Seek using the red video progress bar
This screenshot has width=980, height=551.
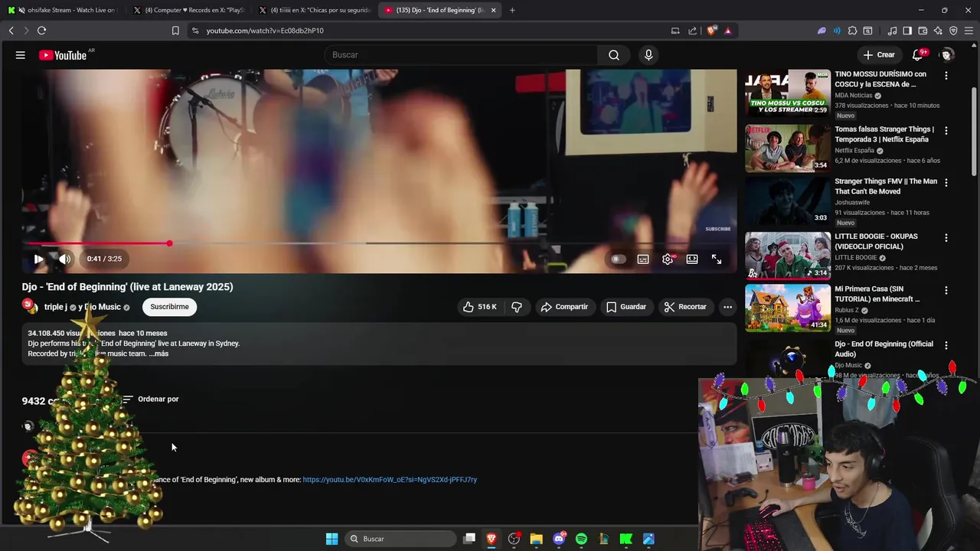click(x=379, y=243)
